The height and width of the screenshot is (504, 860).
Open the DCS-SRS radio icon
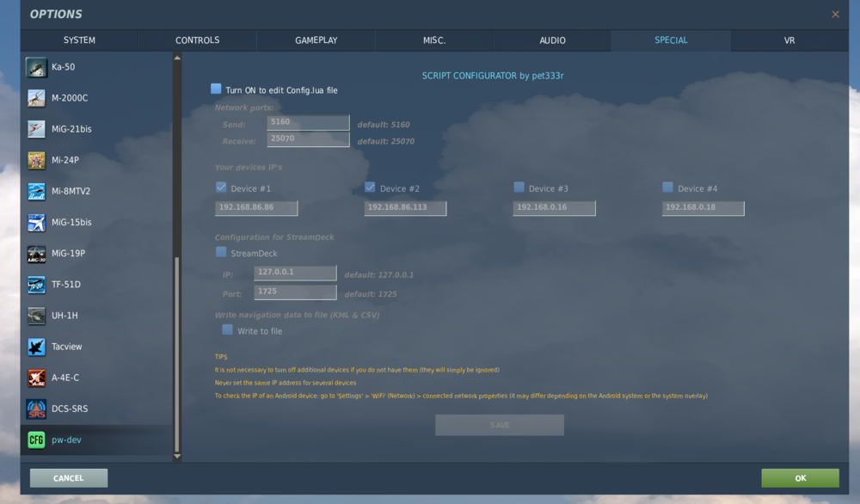point(36,409)
